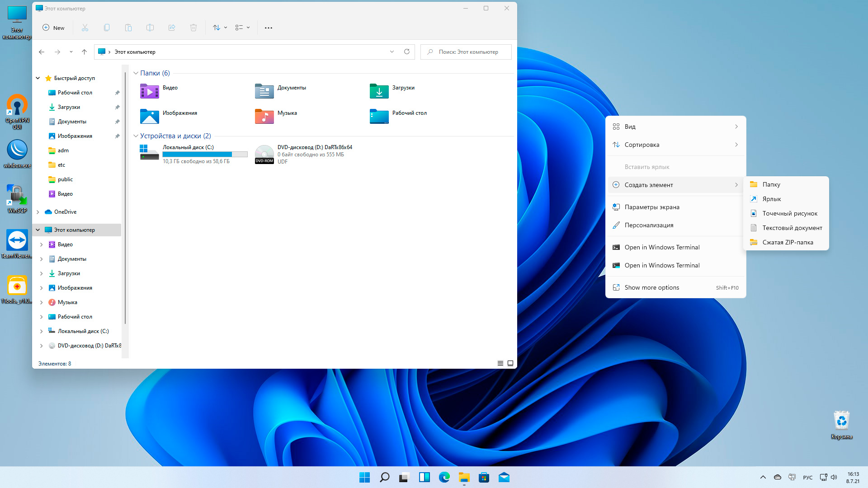868x488 pixels.
Task: Click the Delete trash icon in toolbar
Action: pos(193,28)
